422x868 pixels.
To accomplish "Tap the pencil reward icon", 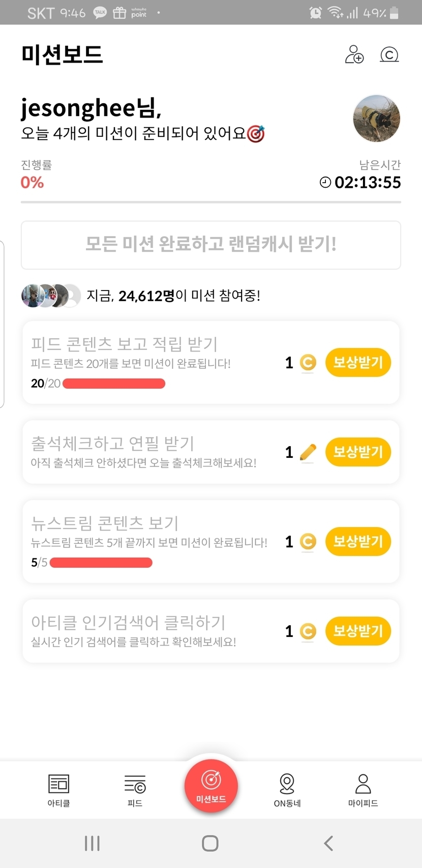I will click(x=308, y=452).
